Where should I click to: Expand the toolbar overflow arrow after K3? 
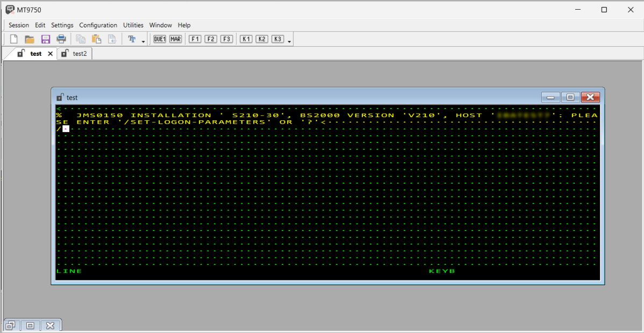point(290,41)
